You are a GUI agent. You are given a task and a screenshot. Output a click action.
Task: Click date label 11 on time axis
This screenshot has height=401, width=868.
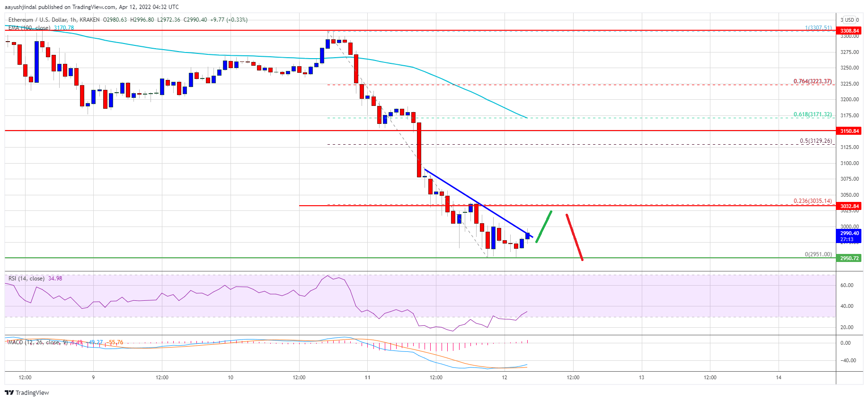tap(367, 377)
